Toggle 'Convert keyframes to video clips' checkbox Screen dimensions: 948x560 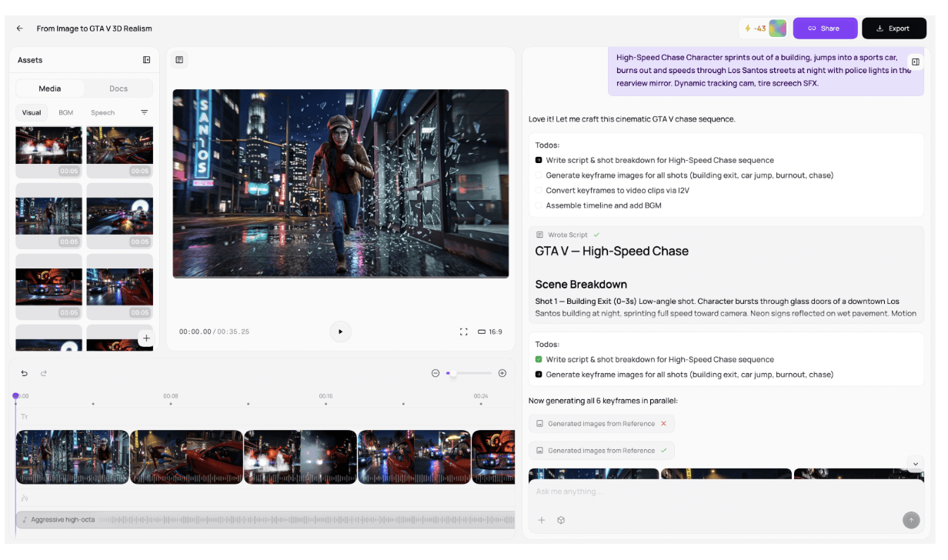539,190
